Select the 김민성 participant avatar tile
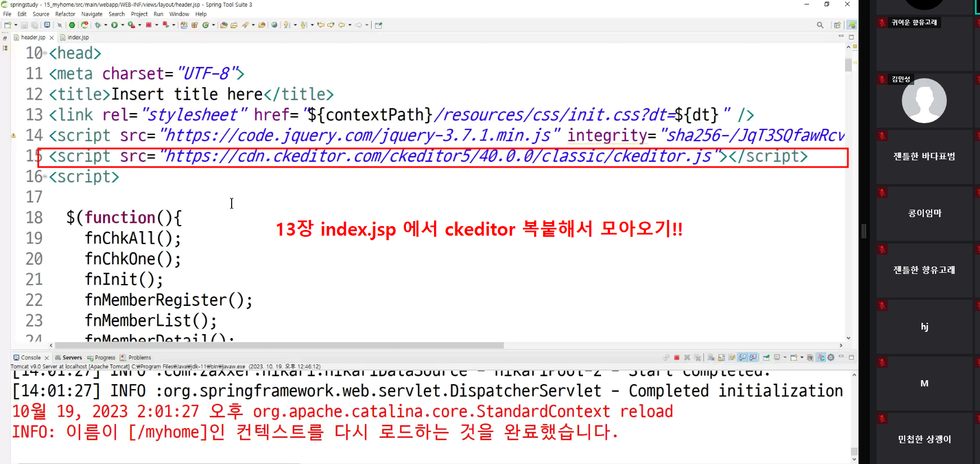Screen dimensions: 980x464 click(924, 100)
